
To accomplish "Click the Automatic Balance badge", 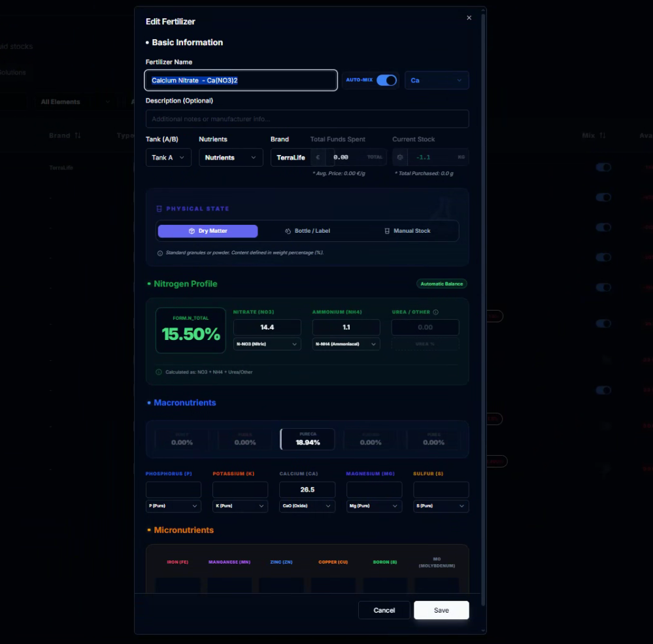I will (x=441, y=284).
